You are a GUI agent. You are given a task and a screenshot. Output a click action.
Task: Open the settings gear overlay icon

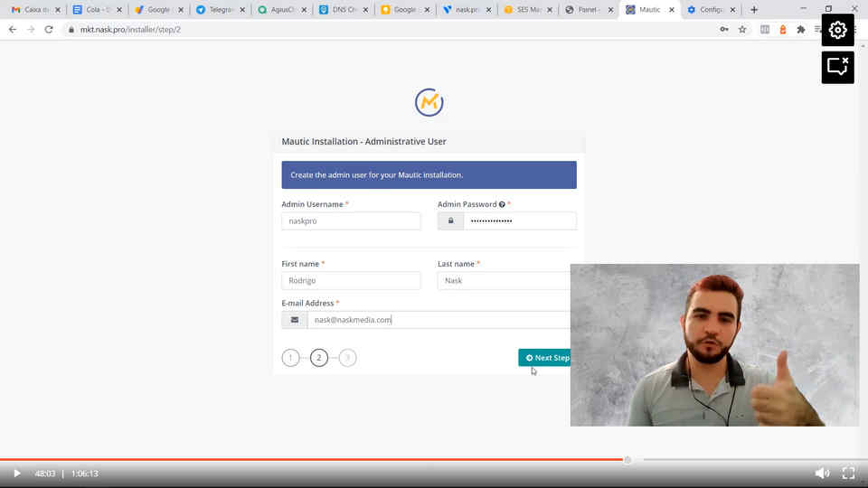[x=837, y=30]
